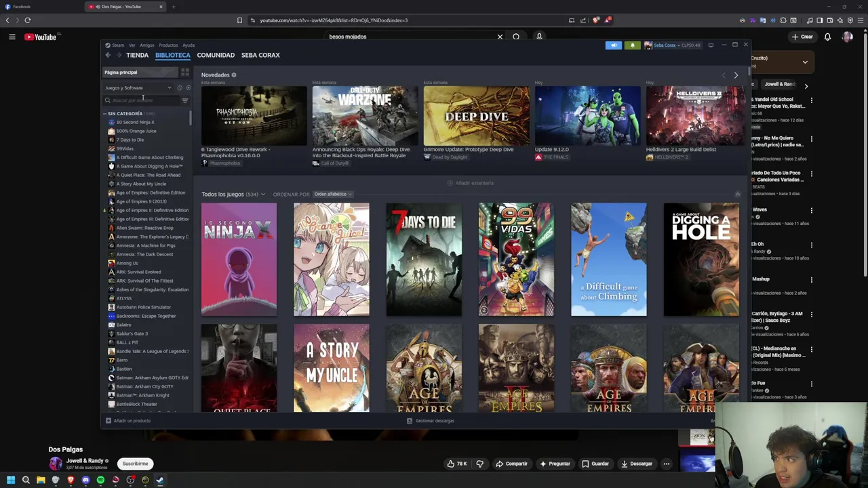Expand Juegos y Software filter dropdown
The image size is (868, 488).
coord(139,87)
